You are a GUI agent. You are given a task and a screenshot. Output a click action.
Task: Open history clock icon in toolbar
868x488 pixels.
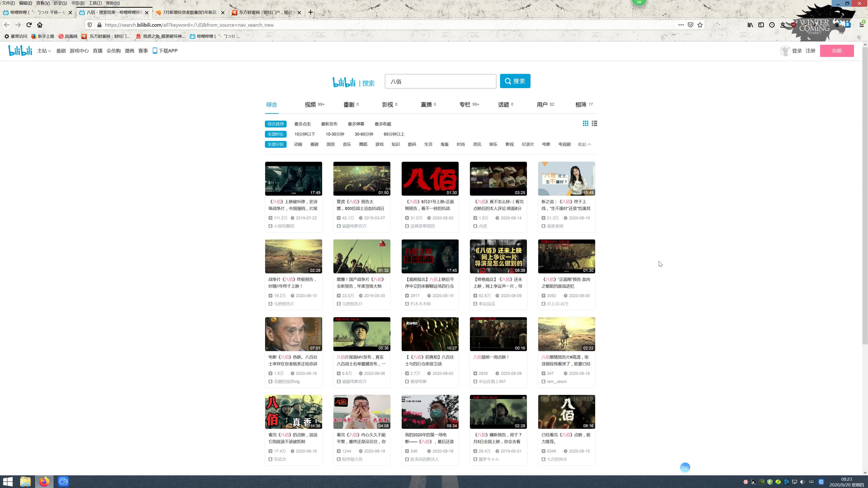coord(772,25)
